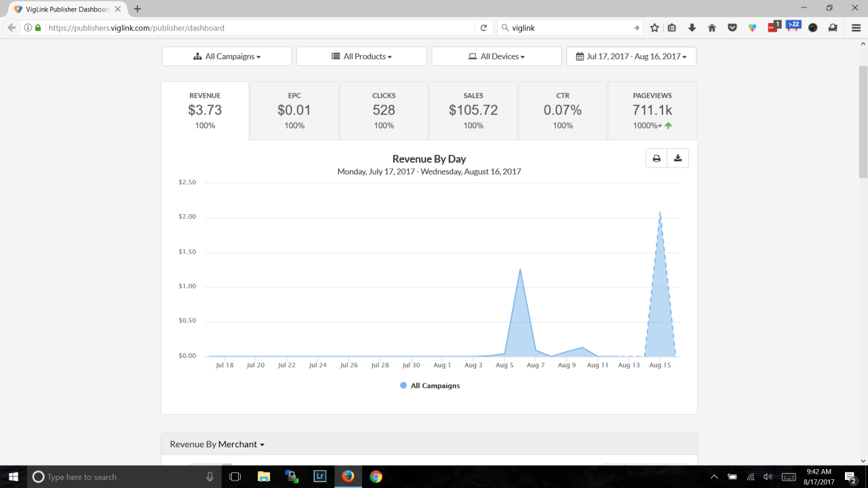The height and width of the screenshot is (488, 868).
Task: Open the rainbow heart extension icon
Action: 753,28
